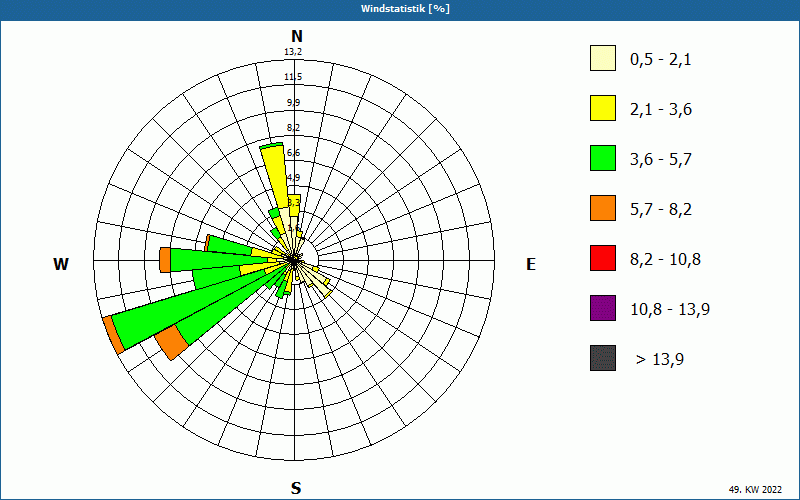The image size is (800, 500).
Task: Click the pale yellow southeast wind bar
Action: [x=316, y=281]
